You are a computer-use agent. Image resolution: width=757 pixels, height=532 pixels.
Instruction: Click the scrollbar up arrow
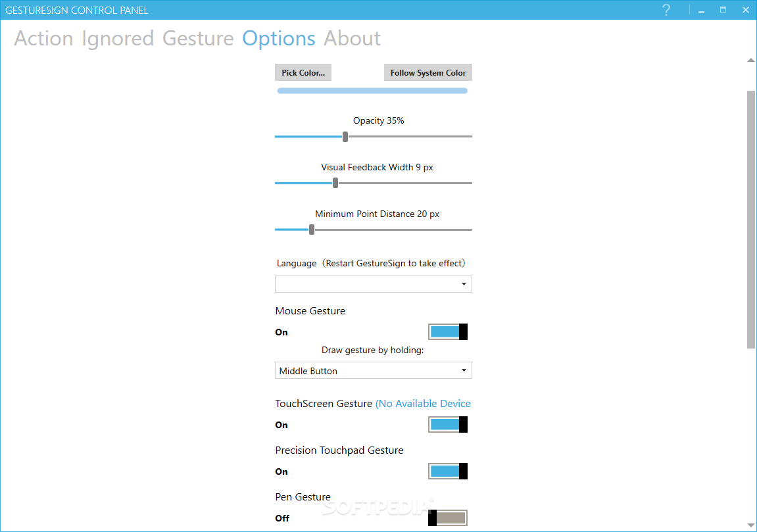750,60
